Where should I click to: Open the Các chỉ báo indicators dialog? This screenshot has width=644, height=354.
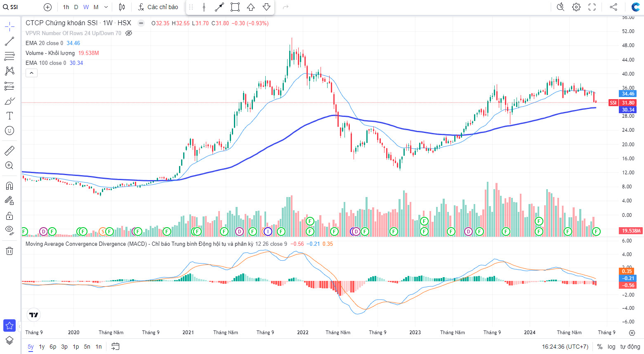point(158,7)
